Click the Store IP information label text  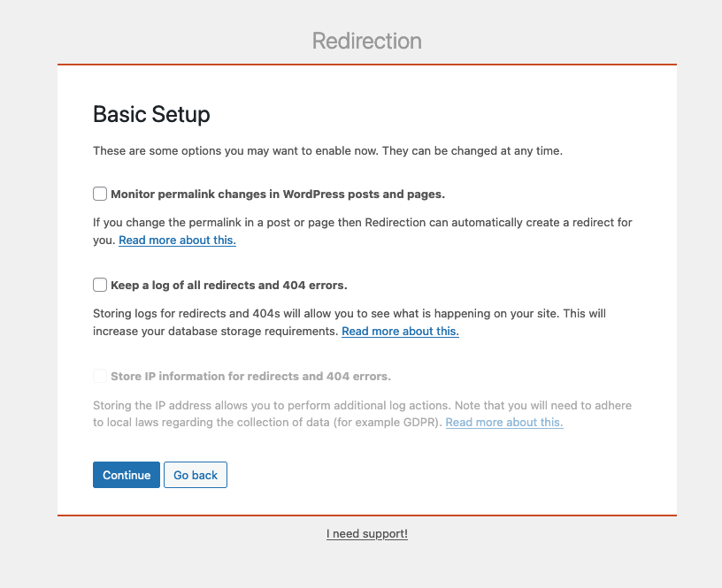pos(251,377)
